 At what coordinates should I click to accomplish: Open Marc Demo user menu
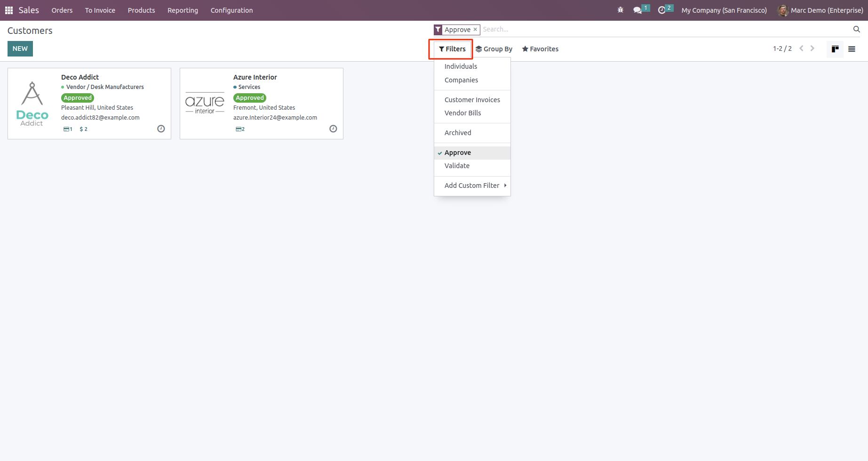821,10
